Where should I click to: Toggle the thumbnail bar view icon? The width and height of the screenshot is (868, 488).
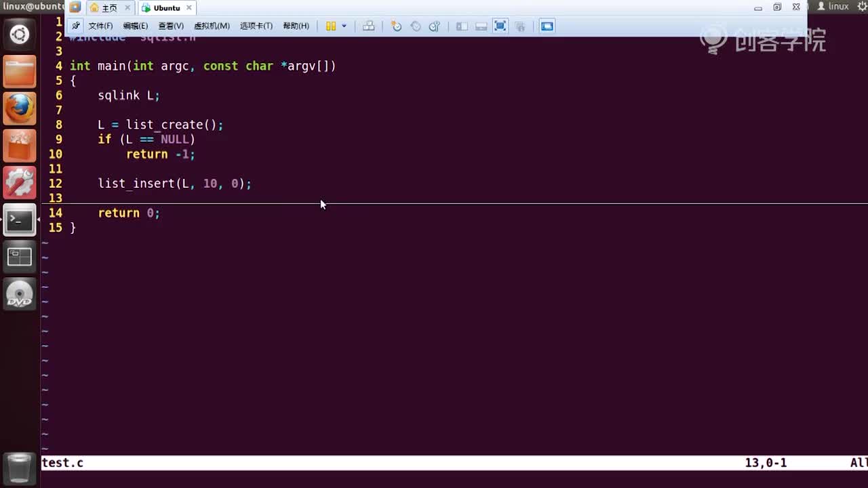click(x=481, y=26)
